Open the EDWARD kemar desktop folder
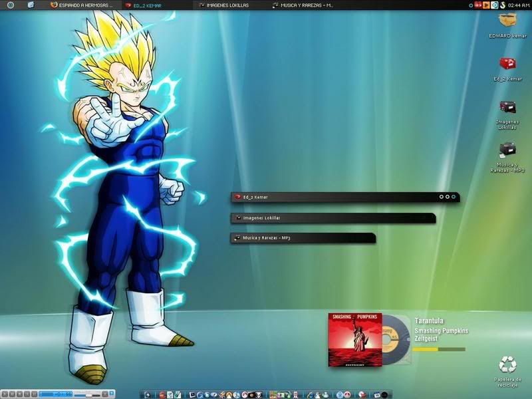This screenshot has width=532, height=399. coord(507,25)
